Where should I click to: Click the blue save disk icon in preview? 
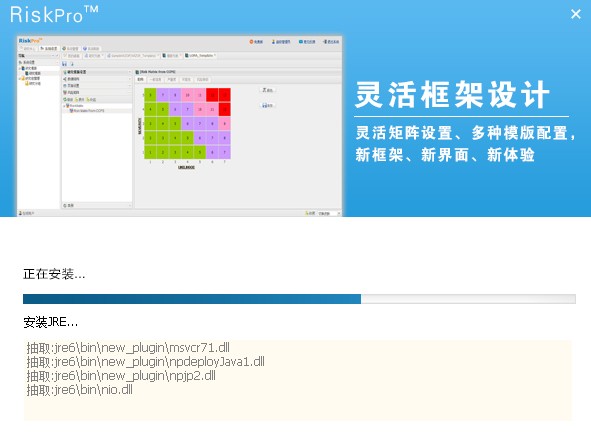[x=64, y=64]
